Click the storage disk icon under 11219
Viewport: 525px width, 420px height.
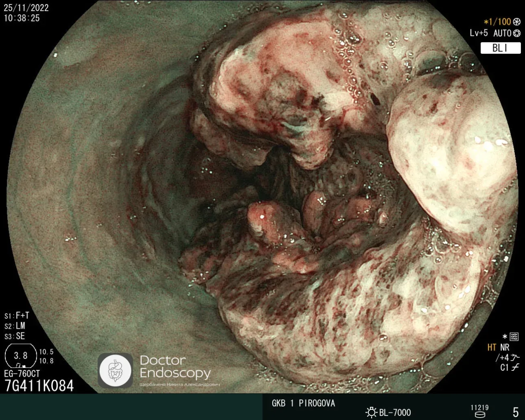(x=480, y=415)
